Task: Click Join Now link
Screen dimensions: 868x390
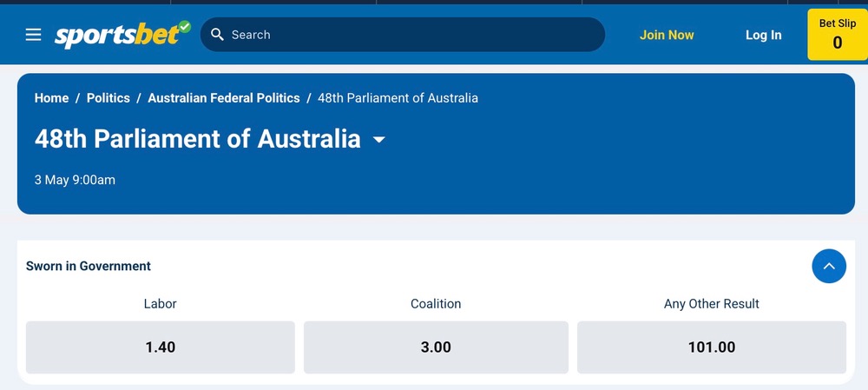Action: (x=667, y=35)
